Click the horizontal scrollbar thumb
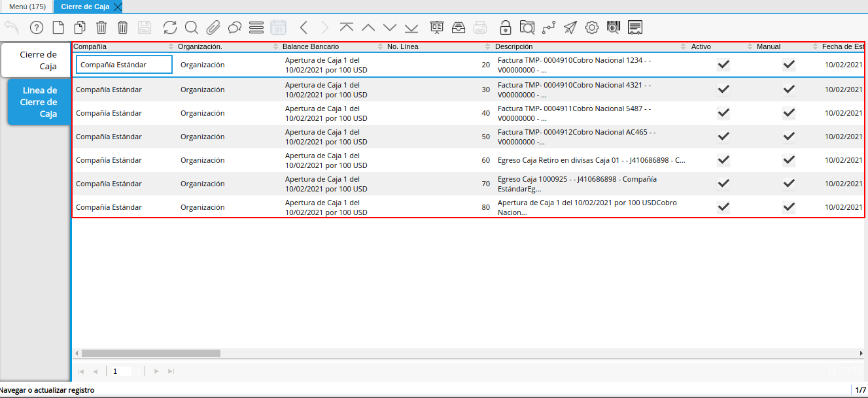Viewport: 868px width, 398px height. pos(150,353)
